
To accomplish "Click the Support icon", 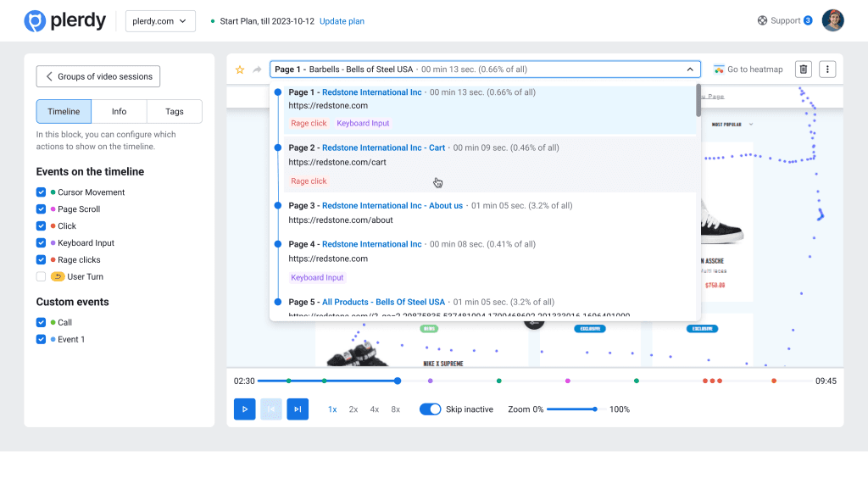I will pyautogui.click(x=762, y=20).
